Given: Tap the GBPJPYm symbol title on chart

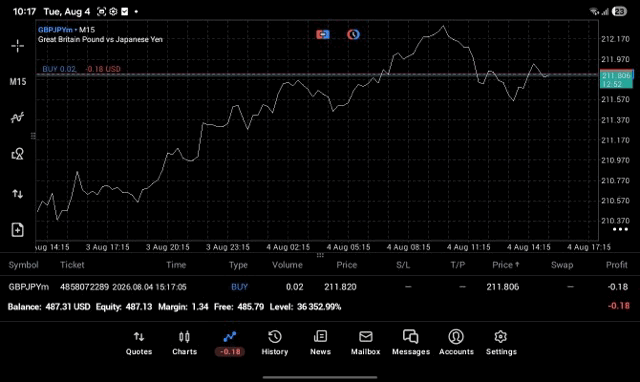Looking at the screenshot, I should click(55, 30).
